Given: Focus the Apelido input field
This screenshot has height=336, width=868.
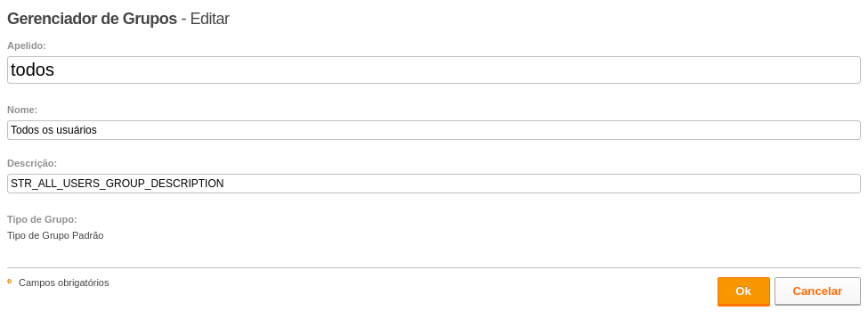Looking at the screenshot, I should pos(434,70).
